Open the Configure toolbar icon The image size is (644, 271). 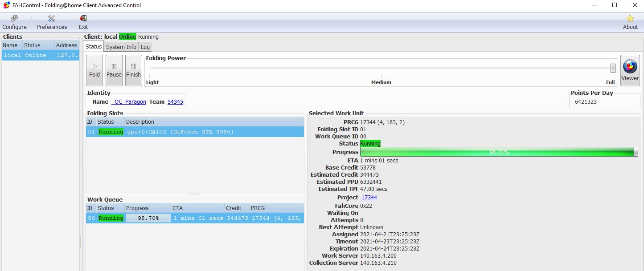14,22
